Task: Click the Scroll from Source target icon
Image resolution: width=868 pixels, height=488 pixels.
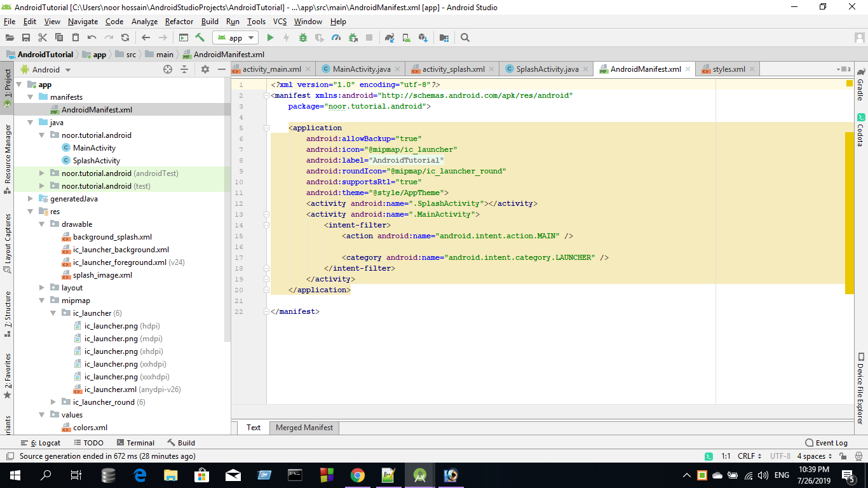Action: (168, 69)
